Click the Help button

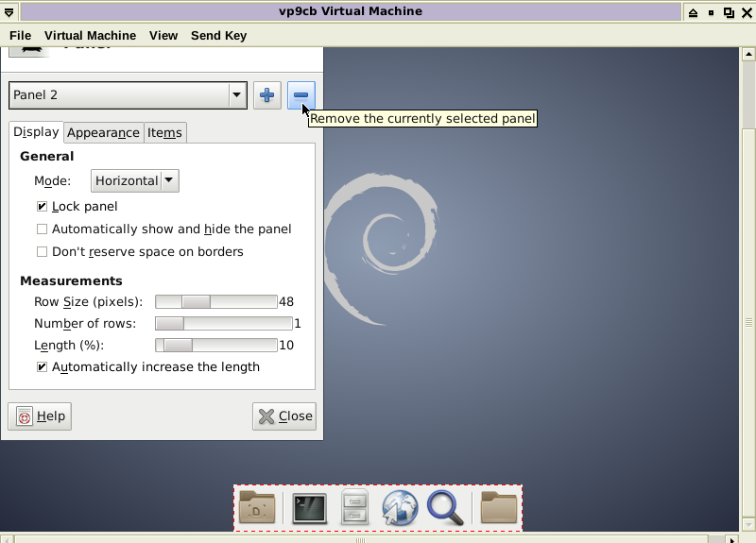tap(40, 416)
